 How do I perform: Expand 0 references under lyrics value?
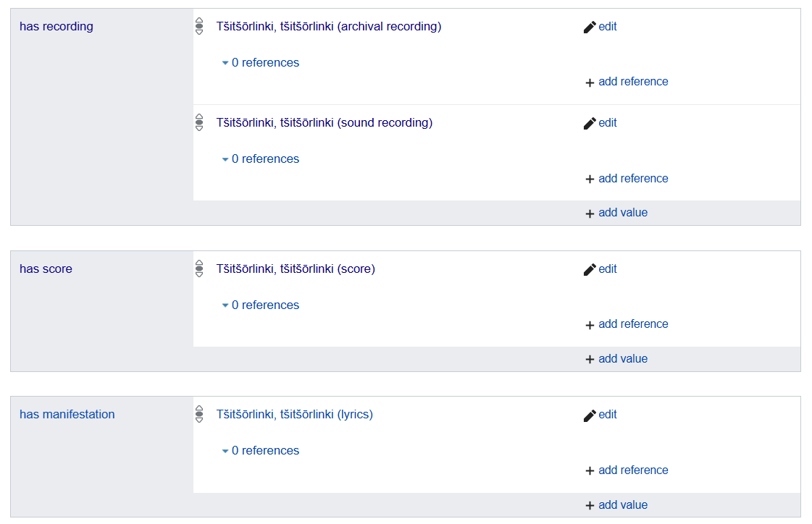coord(261,451)
